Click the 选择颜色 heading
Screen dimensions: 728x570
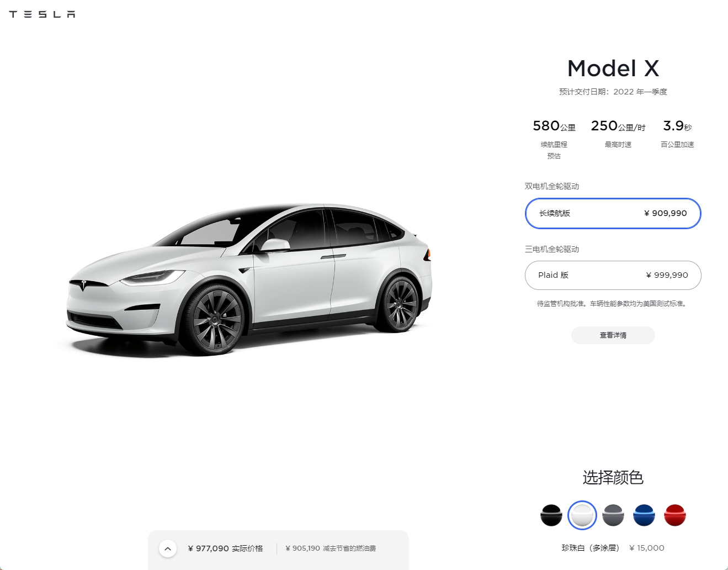tap(613, 477)
